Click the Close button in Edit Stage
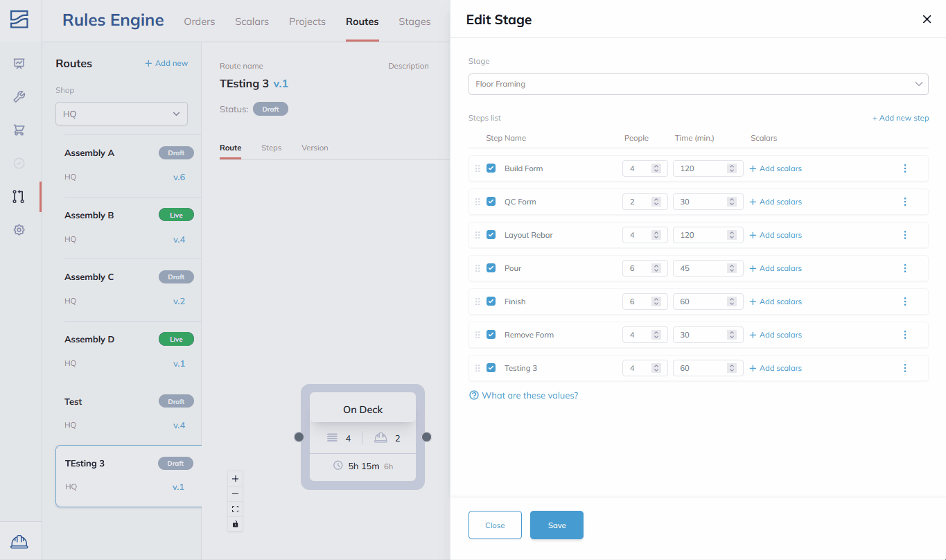The height and width of the screenshot is (560, 946). click(x=495, y=525)
